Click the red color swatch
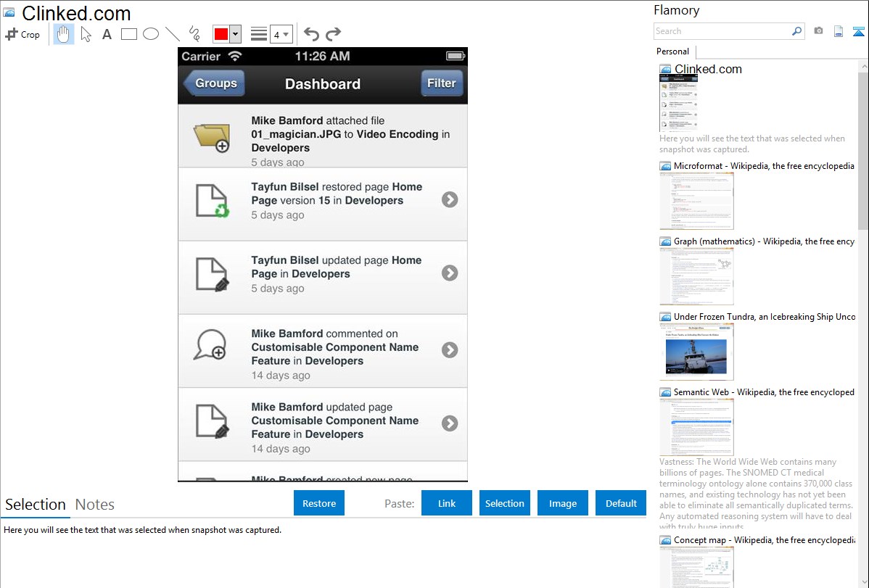 [221, 34]
